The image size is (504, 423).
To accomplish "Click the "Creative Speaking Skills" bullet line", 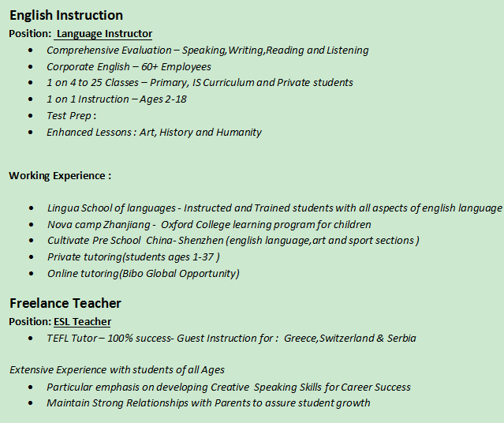I will click(x=229, y=387).
